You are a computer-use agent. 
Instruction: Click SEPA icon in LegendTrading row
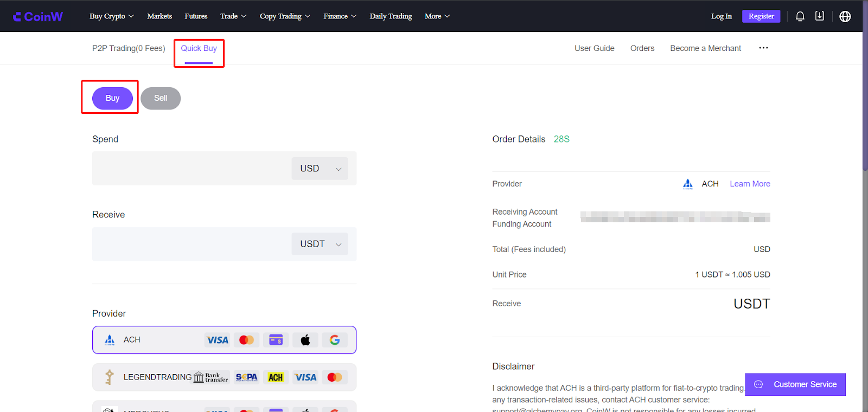click(x=247, y=377)
